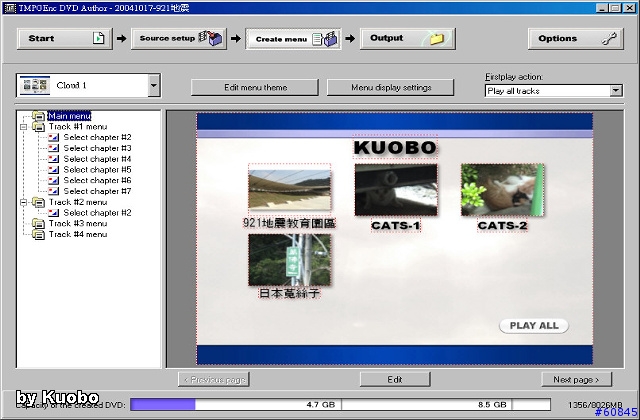
Task: Click the Track #3 menu folder icon
Action: [x=38, y=223]
